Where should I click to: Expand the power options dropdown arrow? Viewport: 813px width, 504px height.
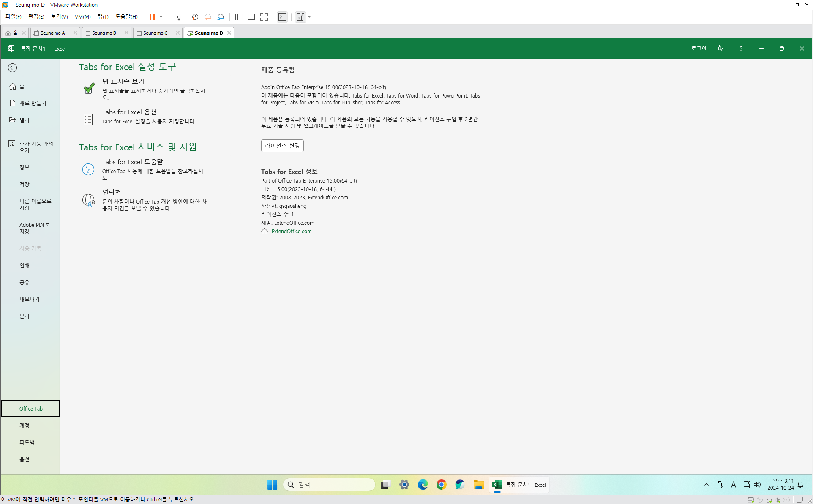(x=161, y=17)
